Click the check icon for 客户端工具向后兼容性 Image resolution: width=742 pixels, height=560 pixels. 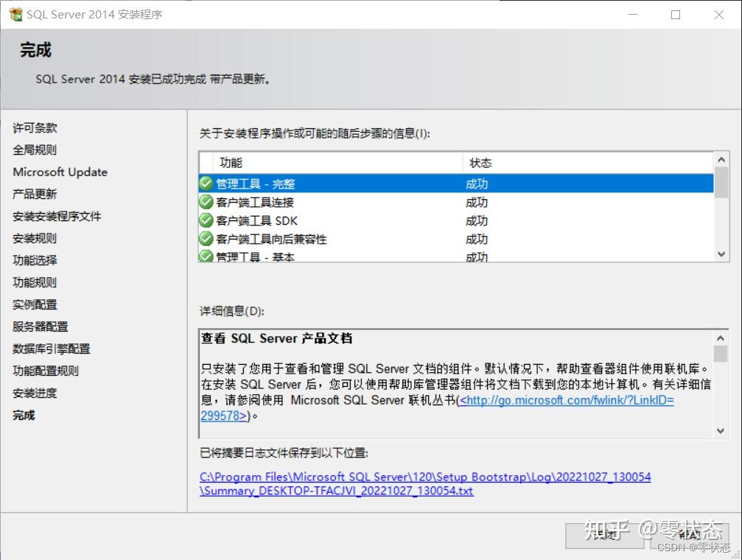206,238
